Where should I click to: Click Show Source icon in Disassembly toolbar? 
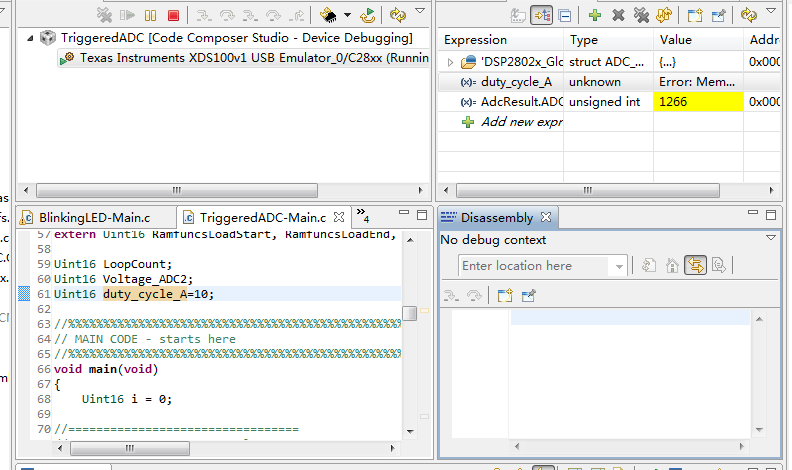click(718, 265)
